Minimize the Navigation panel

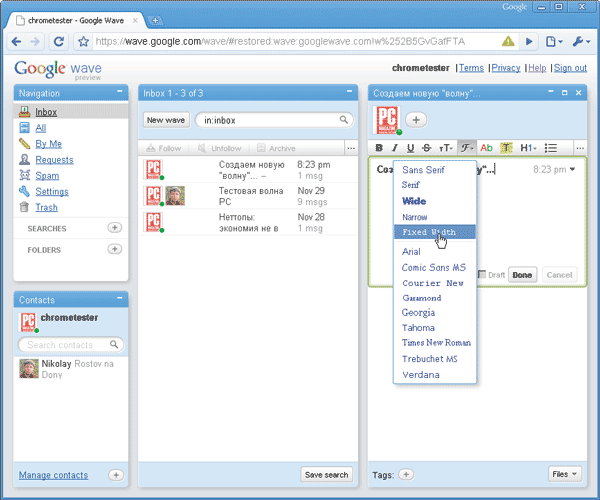pos(120,92)
